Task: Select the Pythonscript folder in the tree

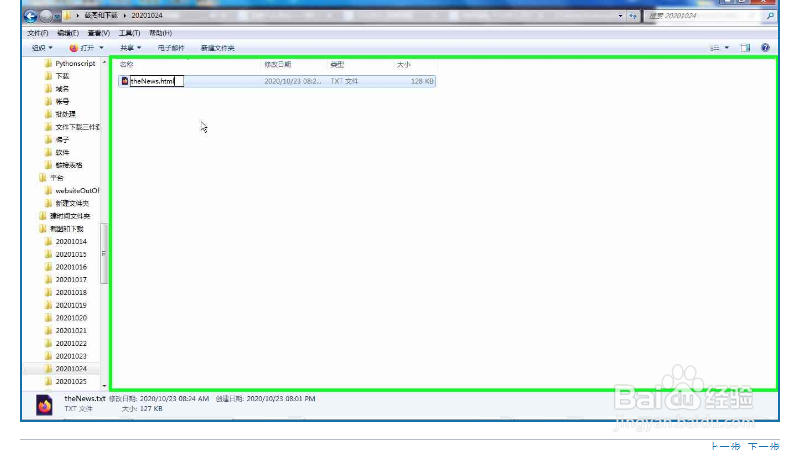Action: [75, 63]
